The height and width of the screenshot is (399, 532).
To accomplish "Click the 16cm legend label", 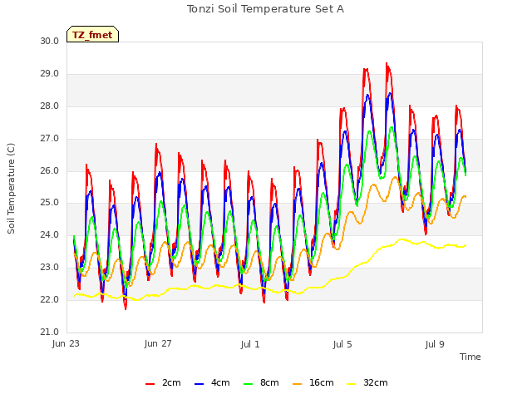I will [x=322, y=382].
